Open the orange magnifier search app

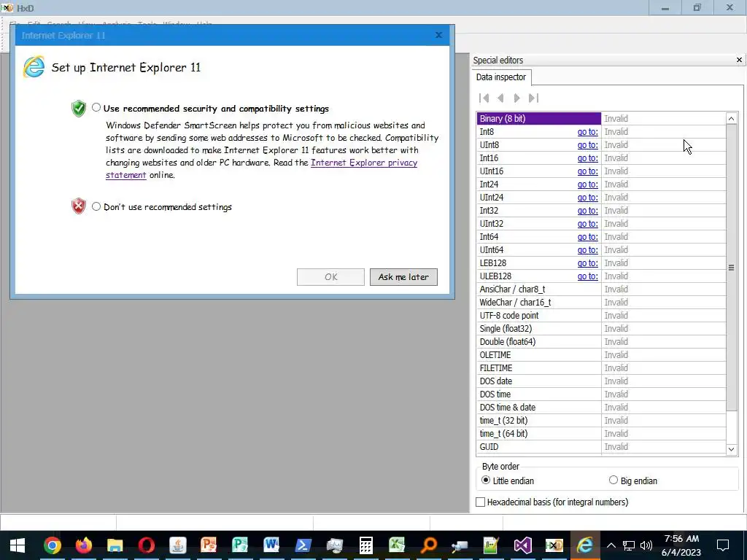(428, 545)
